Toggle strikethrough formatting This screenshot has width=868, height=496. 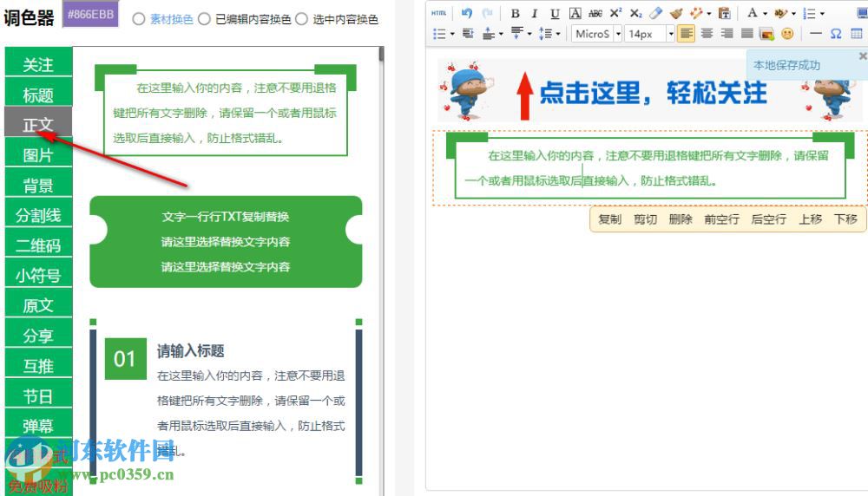595,13
